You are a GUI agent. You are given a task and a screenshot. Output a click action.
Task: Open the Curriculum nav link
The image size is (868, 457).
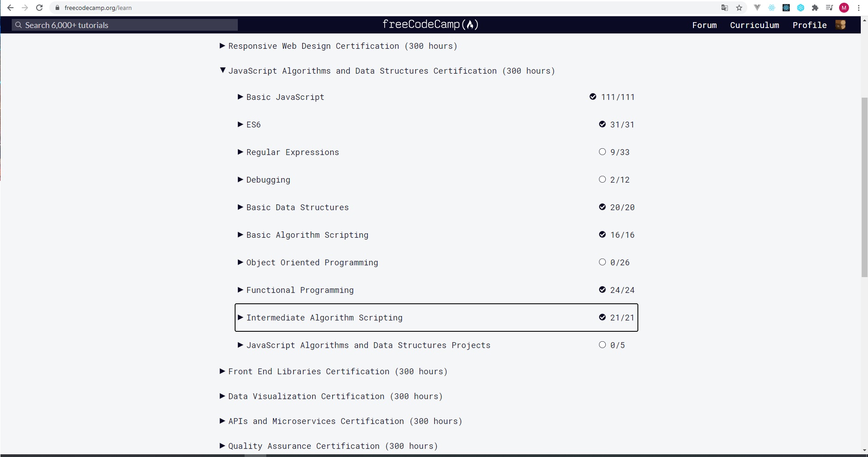click(755, 25)
